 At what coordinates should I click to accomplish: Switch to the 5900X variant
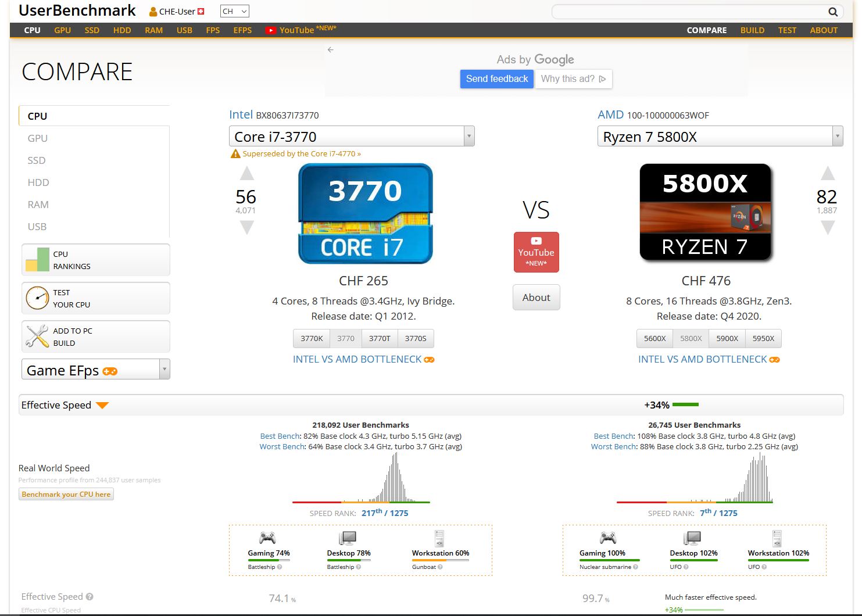[x=727, y=338]
